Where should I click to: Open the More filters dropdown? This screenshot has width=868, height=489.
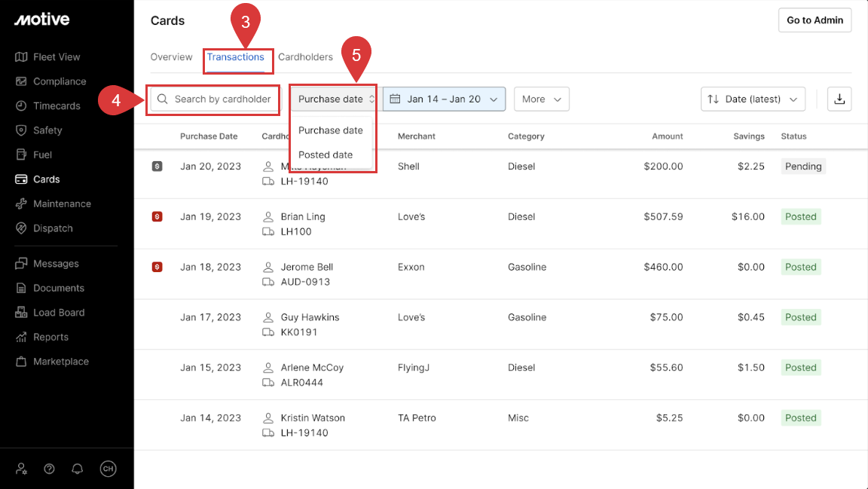(541, 99)
